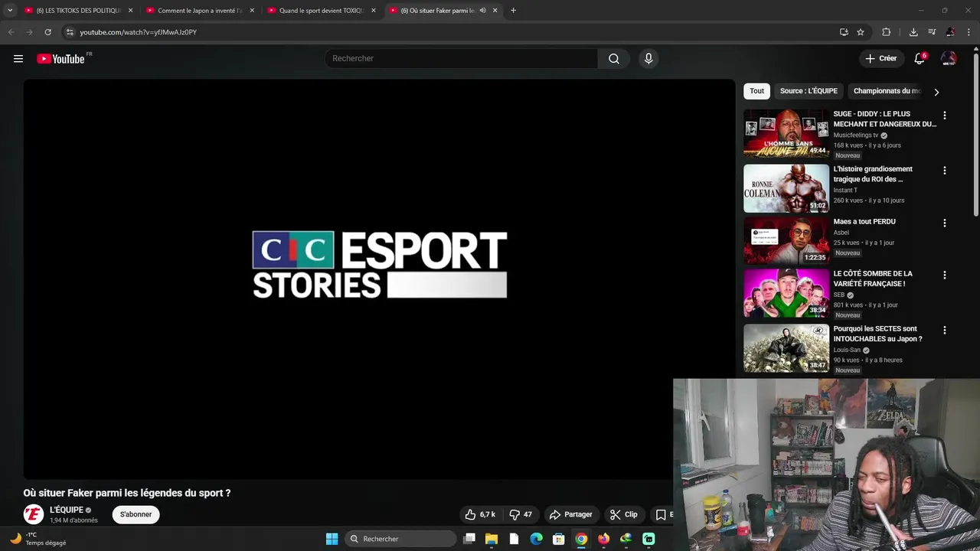980x551 pixels.
Task: Open File Explorer from taskbar
Action: coord(492,539)
